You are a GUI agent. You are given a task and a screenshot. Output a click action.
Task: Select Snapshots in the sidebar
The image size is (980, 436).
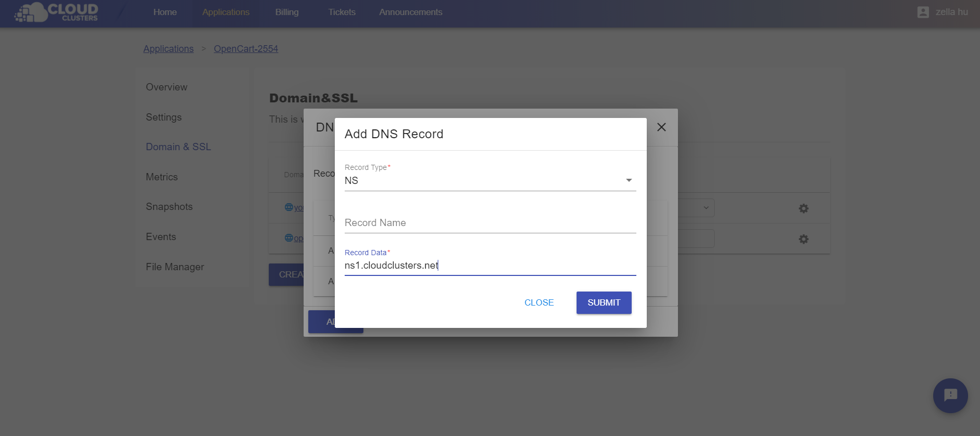[169, 207]
